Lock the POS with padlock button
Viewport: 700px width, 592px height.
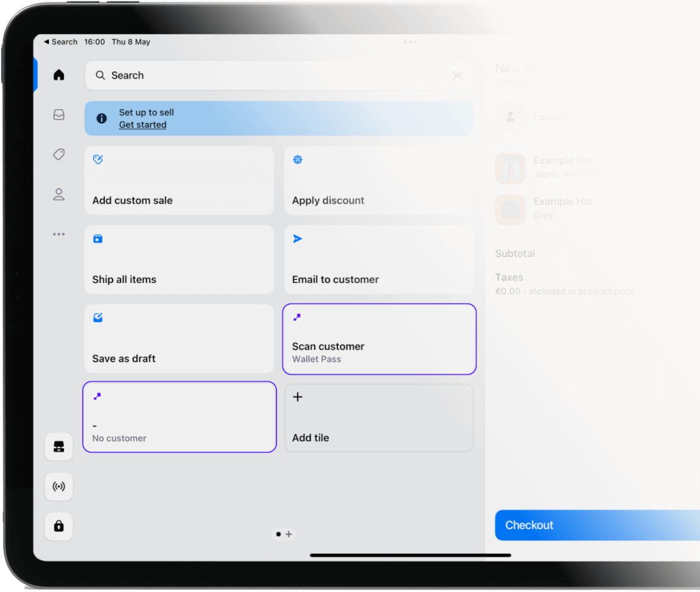[59, 526]
